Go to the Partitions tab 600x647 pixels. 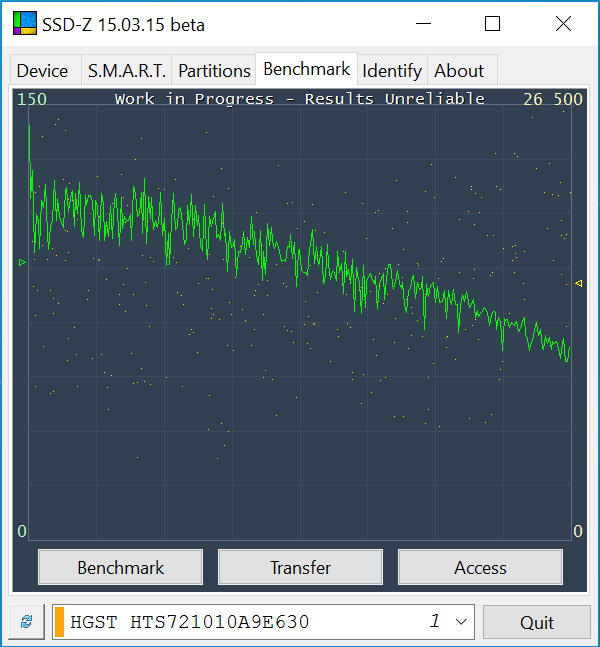click(214, 70)
